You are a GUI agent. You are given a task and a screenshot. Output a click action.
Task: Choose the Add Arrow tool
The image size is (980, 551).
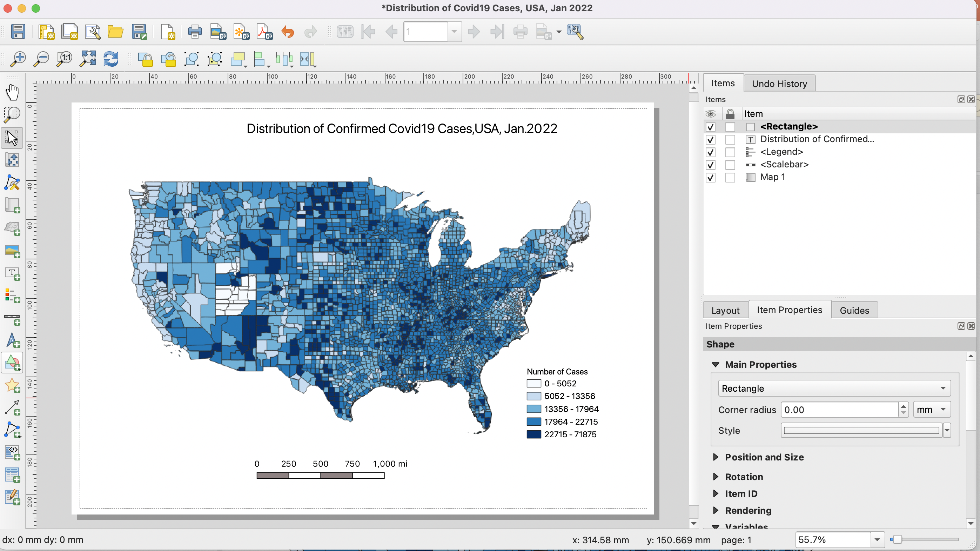(12, 408)
